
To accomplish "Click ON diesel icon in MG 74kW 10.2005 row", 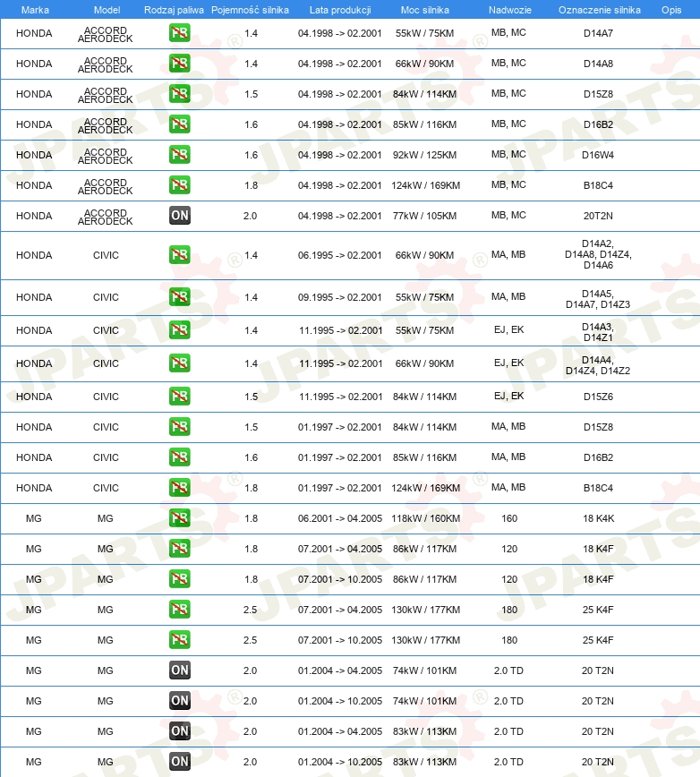I will click(179, 701).
